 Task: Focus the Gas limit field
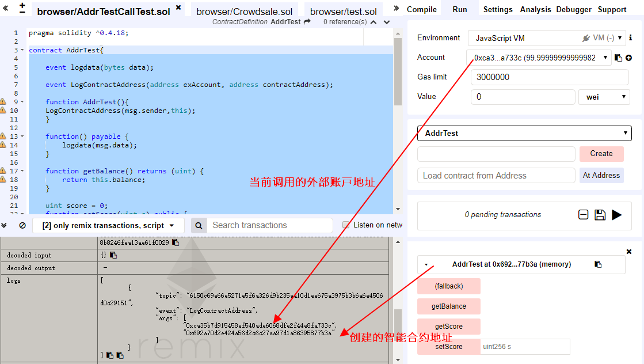pos(550,77)
